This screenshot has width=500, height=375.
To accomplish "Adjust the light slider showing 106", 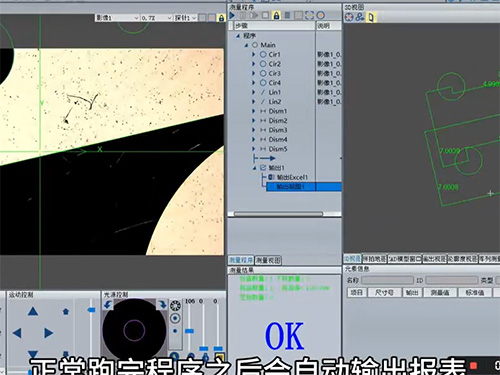I will (x=189, y=331).
